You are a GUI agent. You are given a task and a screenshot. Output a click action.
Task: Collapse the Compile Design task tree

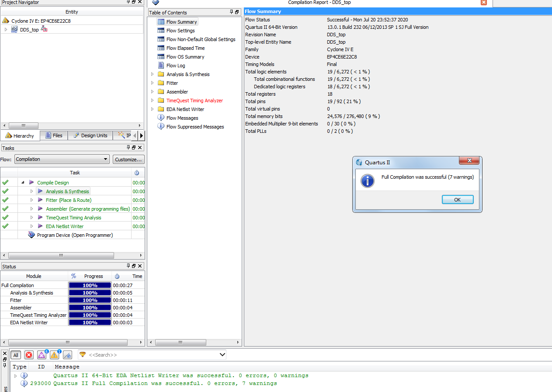[23, 183]
